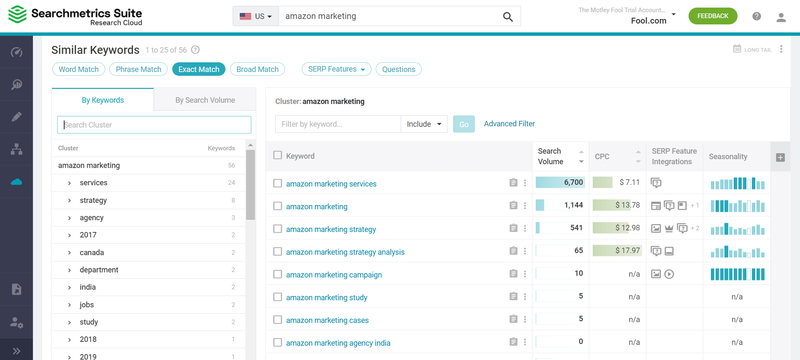Expand sidebar with double-arrow icon
The height and width of the screenshot is (360, 800).
point(16,351)
